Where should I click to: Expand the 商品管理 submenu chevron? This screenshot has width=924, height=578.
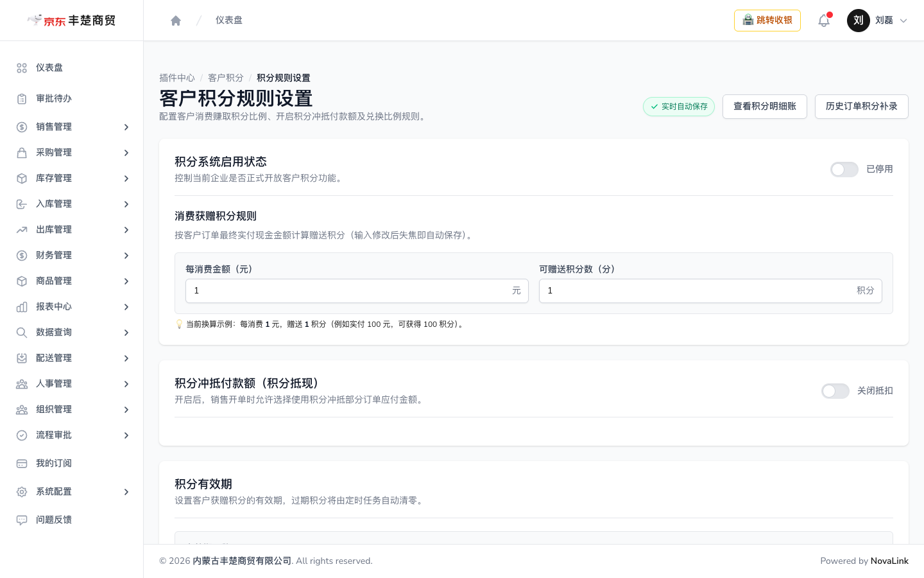pyautogui.click(x=126, y=281)
